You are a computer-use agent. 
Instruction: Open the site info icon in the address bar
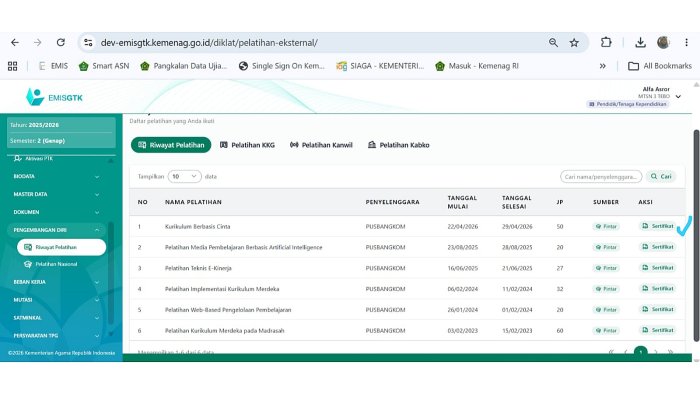[x=88, y=42]
